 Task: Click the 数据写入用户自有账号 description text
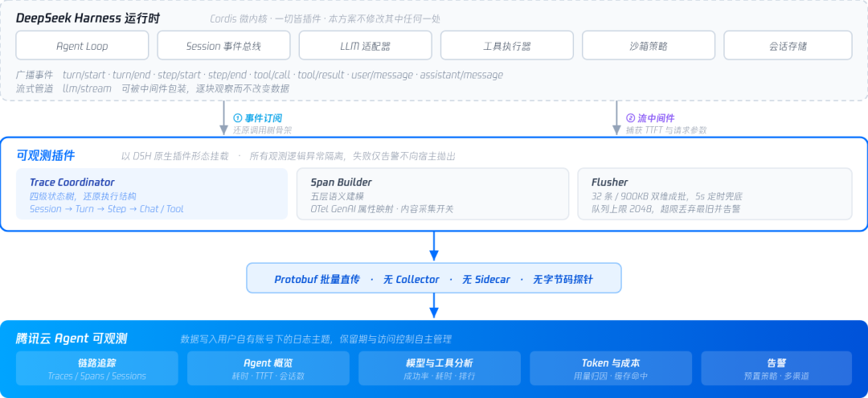316,339
